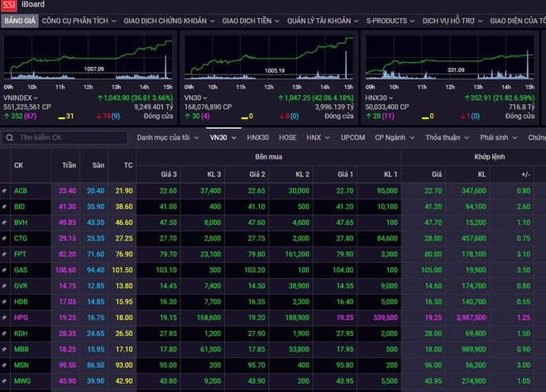Expand the CP Ngành dropdown

[x=394, y=137]
